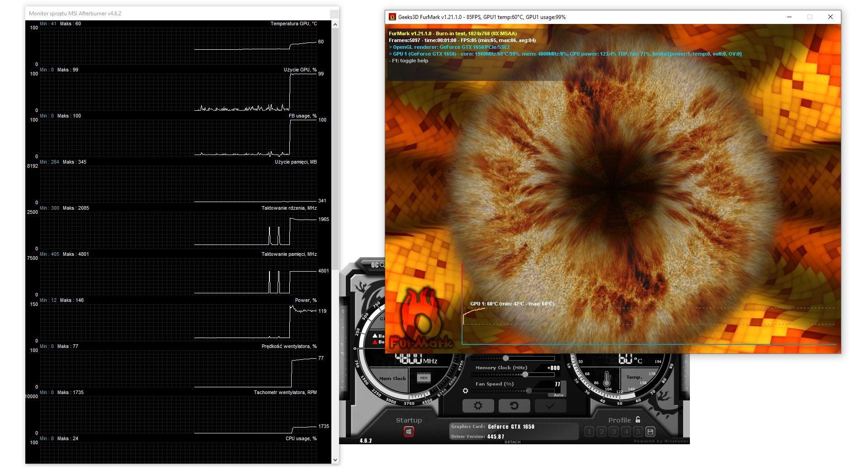Click the FurMark maximize button

click(x=810, y=17)
